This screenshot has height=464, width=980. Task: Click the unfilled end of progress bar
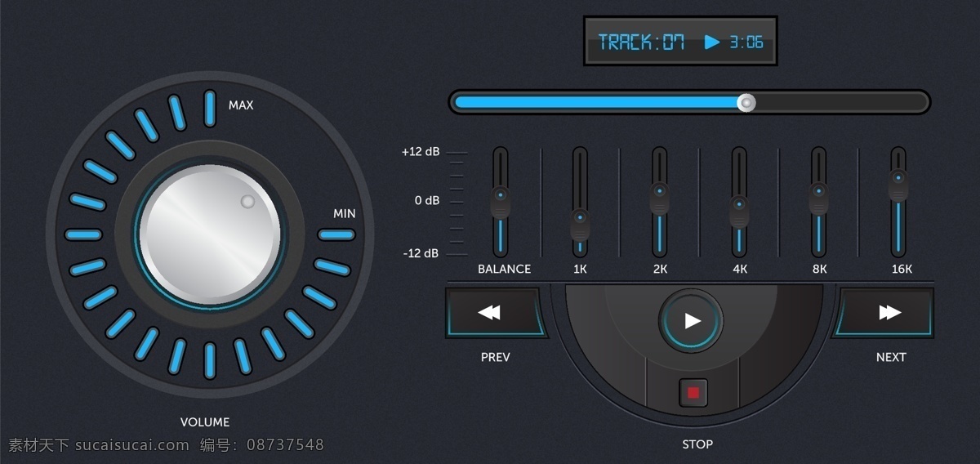tap(841, 102)
